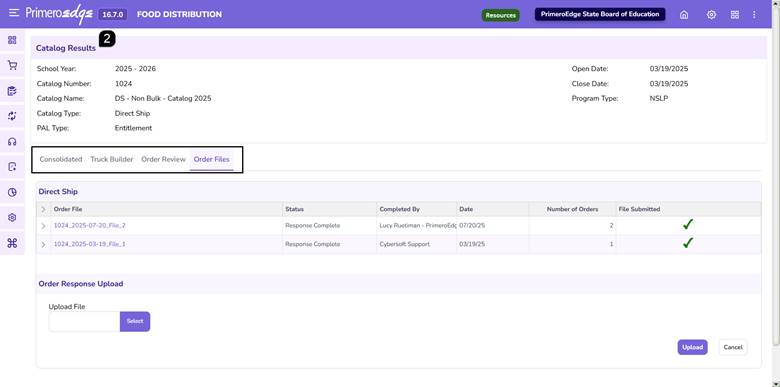Switch to the Truck Builder tab

[112, 159]
